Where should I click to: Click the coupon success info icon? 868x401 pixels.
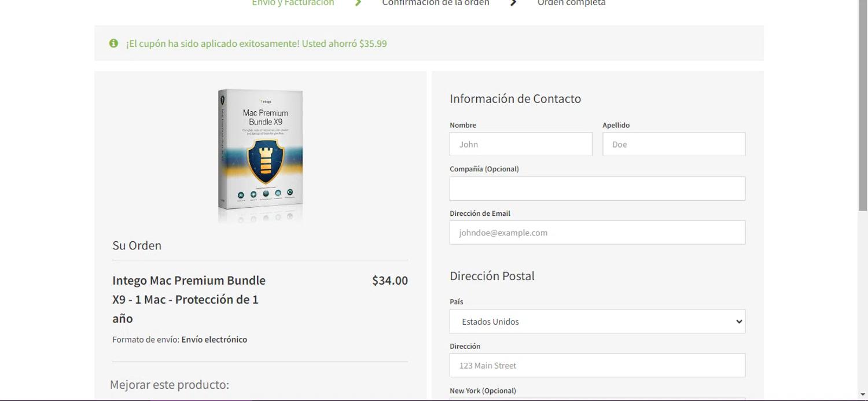tap(113, 43)
